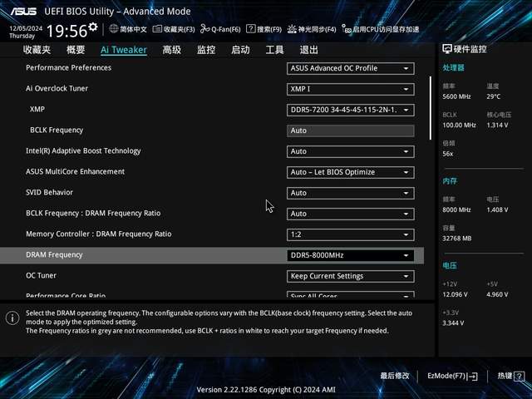Click the 启用CPU访问显存加速 Resizable BAR icon

(x=347, y=29)
